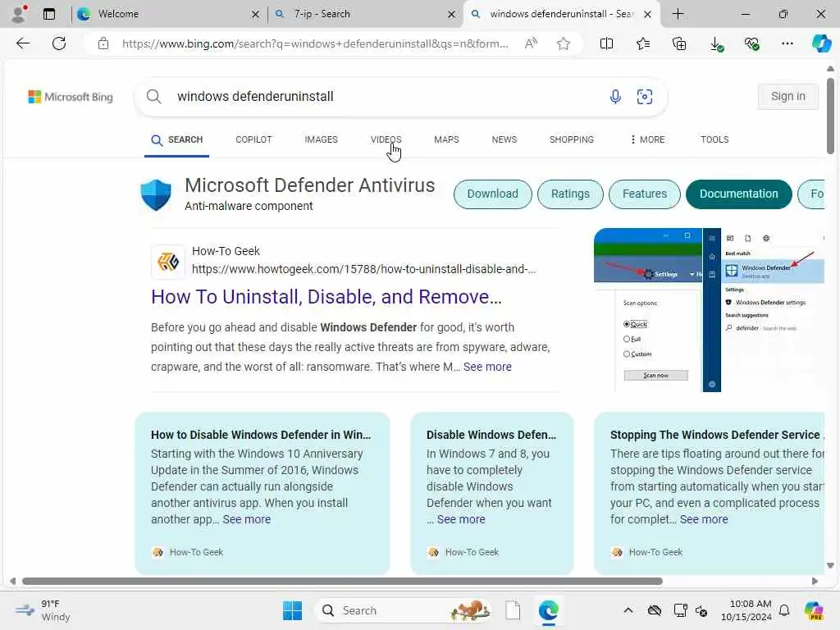Open the Windows Defender screenshot thumbnail
This screenshot has width=840, height=630.
(709, 309)
